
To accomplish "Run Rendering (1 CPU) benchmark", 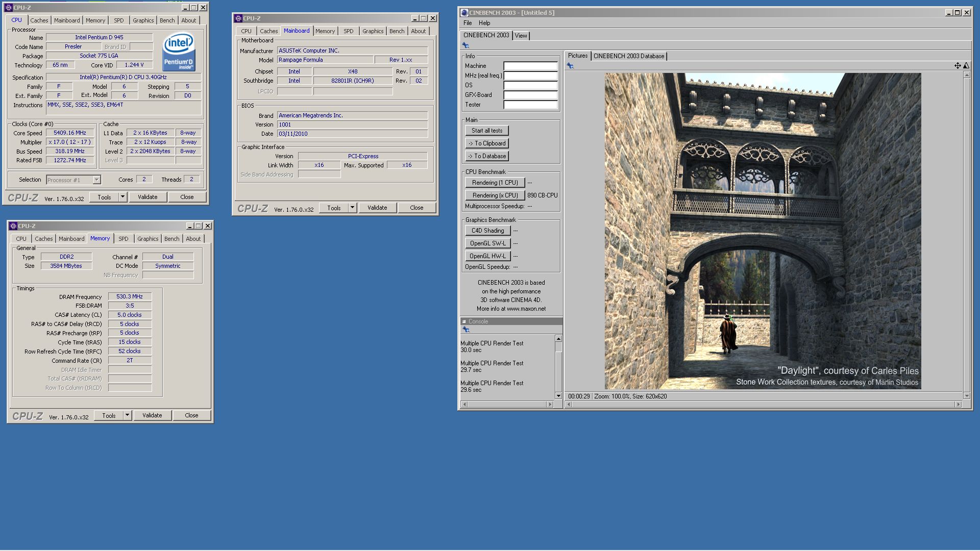I will 495,183.
